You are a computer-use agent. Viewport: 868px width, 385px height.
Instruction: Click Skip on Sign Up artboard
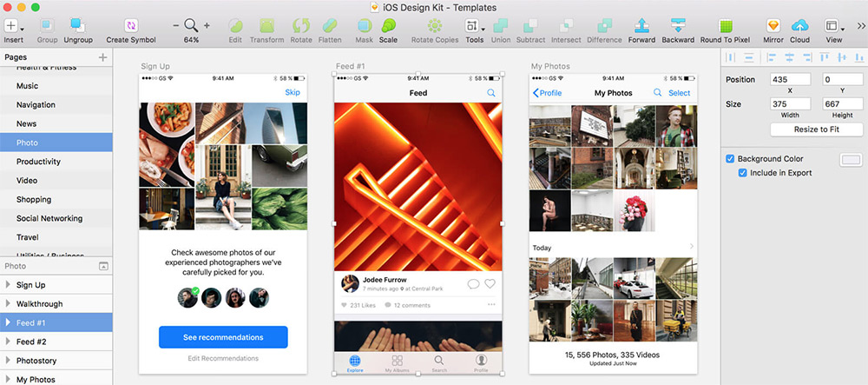(293, 92)
